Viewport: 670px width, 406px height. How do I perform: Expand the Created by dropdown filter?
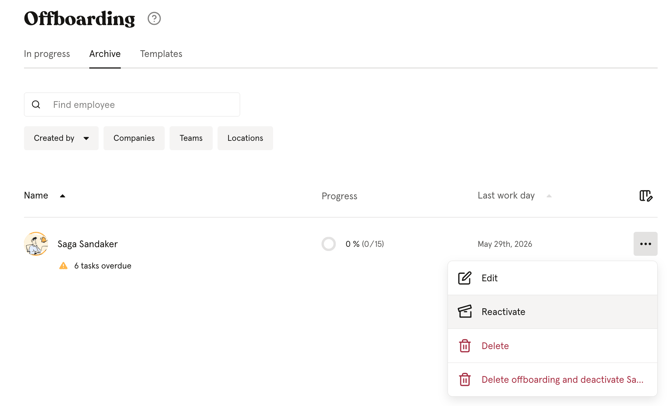(x=61, y=138)
